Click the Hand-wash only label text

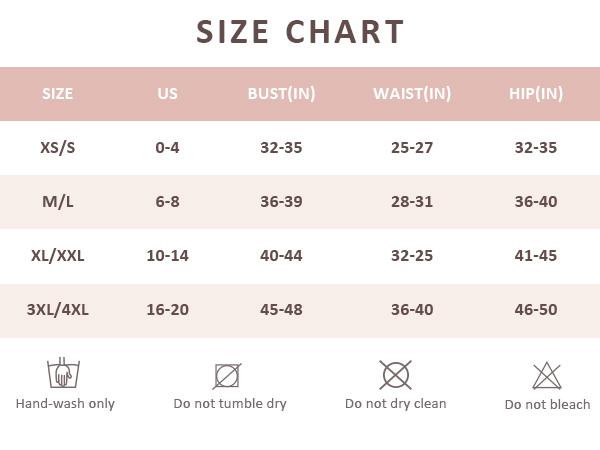(x=65, y=404)
